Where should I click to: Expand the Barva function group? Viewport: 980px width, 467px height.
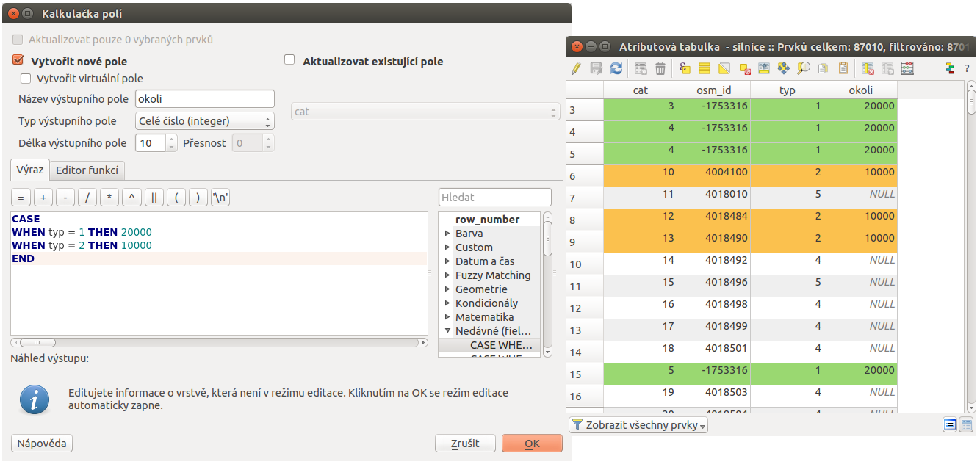click(448, 233)
